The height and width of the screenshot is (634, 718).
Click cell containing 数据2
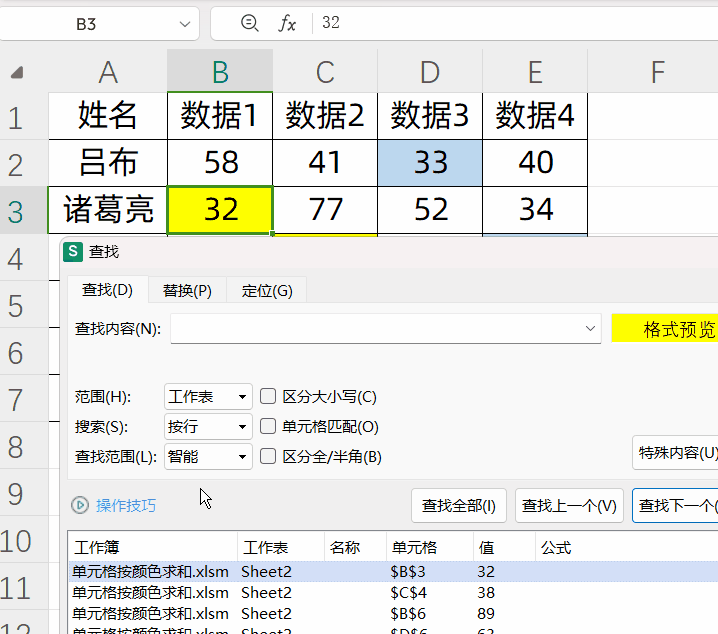coord(325,116)
